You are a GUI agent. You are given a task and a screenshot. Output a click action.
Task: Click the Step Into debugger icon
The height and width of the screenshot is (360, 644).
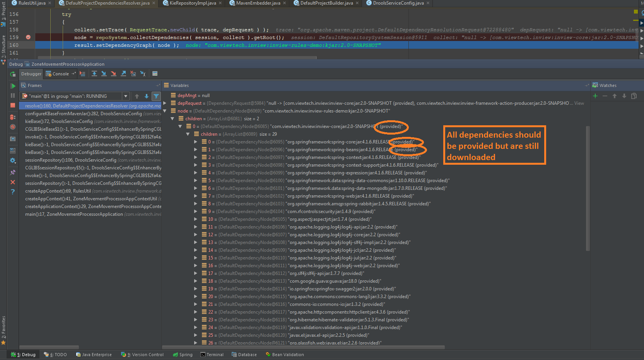click(x=104, y=73)
